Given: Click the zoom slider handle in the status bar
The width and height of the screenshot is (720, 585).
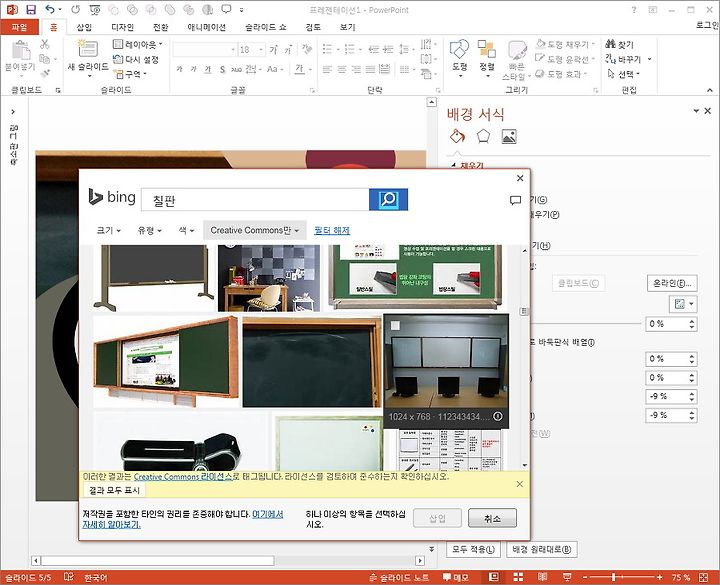Looking at the screenshot, I should click(x=613, y=577).
